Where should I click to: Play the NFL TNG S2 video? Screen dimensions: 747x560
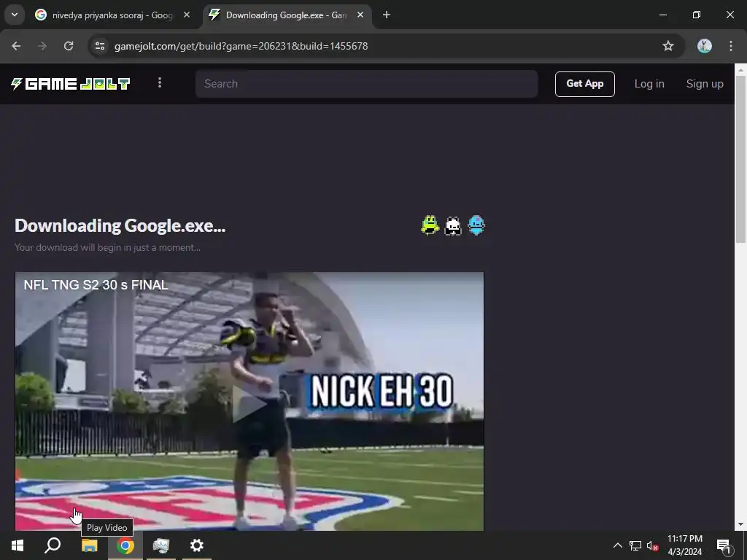249,404
